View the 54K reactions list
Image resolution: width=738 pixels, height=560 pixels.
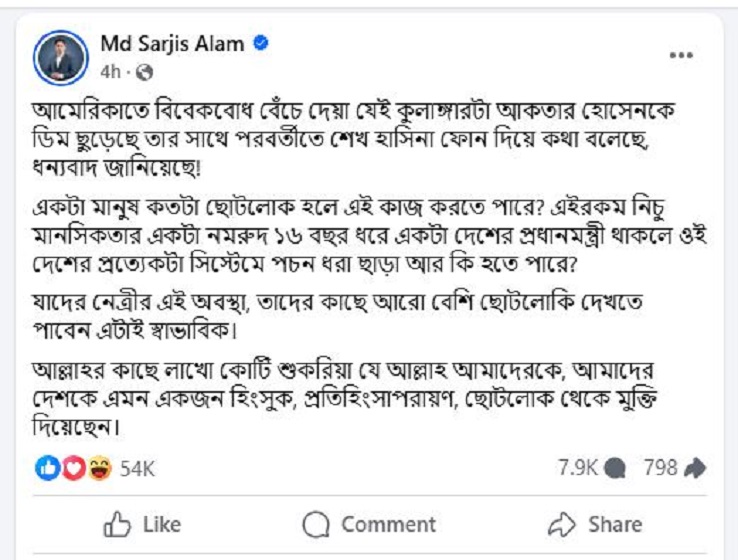coord(136,468)
